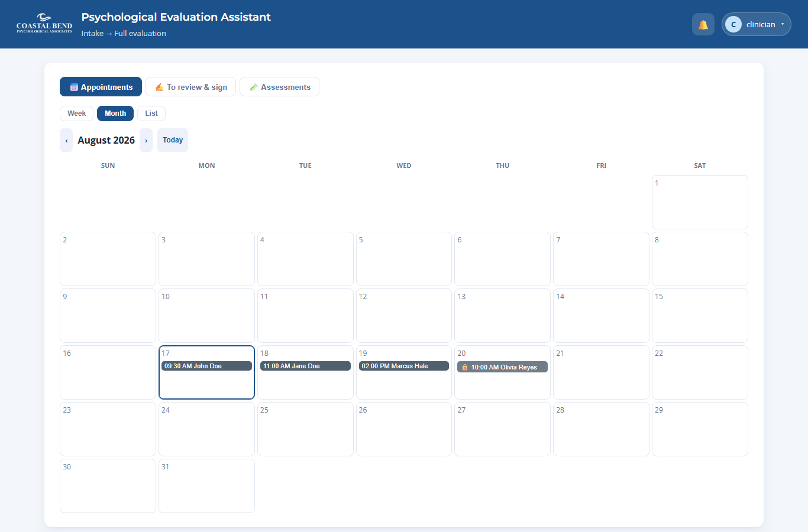Image resolution: width=808 pixels, height=532 pixels.
Task: Click the Psychological Evaluation Assistant title
Action: [x=176, y=17]
